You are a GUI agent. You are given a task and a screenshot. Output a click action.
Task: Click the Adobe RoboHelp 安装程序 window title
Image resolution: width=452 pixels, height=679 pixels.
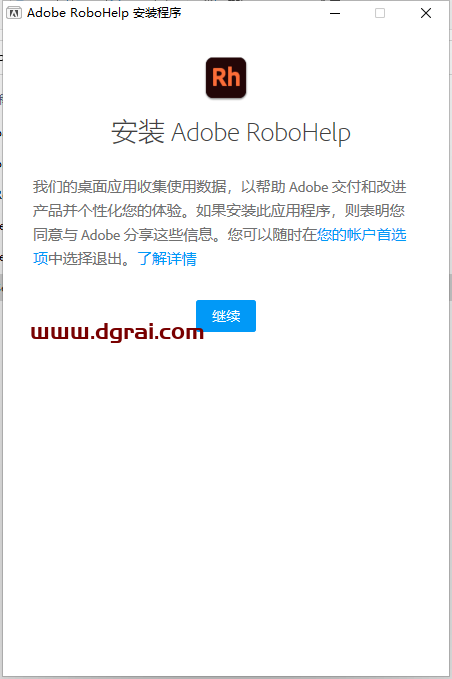(104, 13)
